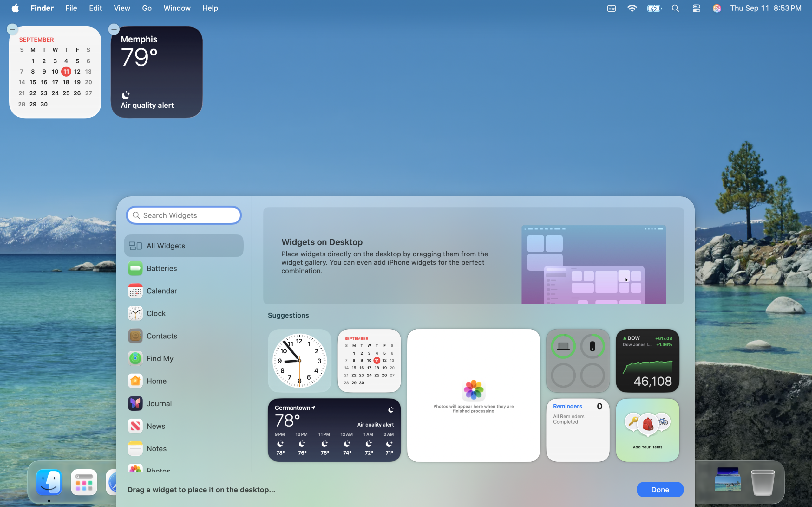Open Control Center in the menu bar

tap(696, 8)
